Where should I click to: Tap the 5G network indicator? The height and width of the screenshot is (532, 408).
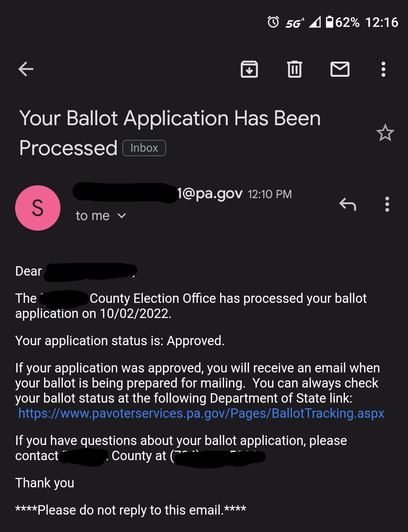294,23
